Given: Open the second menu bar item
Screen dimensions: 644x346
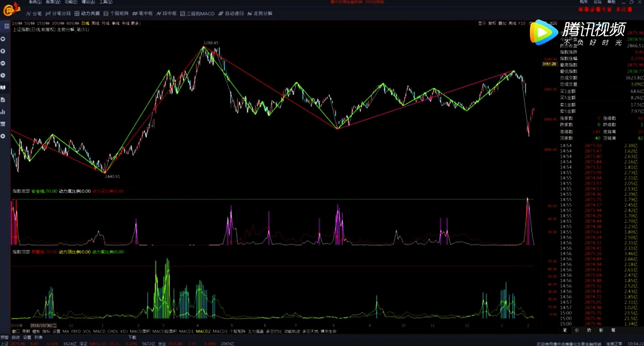Looking at the screenshot, I should pos(53,2).
